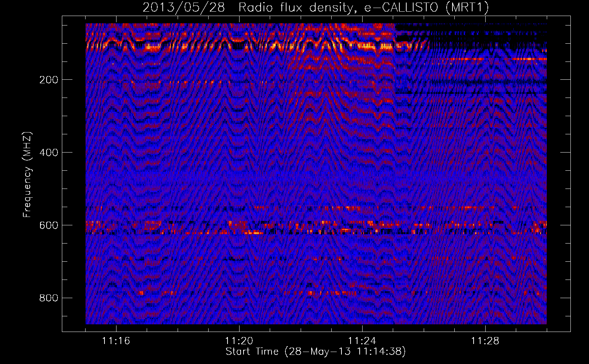Click the '400' frequency tick label

click(x=48, y=153)
